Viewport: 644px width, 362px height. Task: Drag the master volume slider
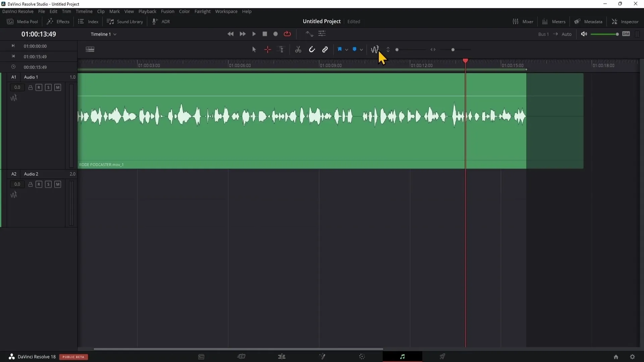click(x=616, y=34)
